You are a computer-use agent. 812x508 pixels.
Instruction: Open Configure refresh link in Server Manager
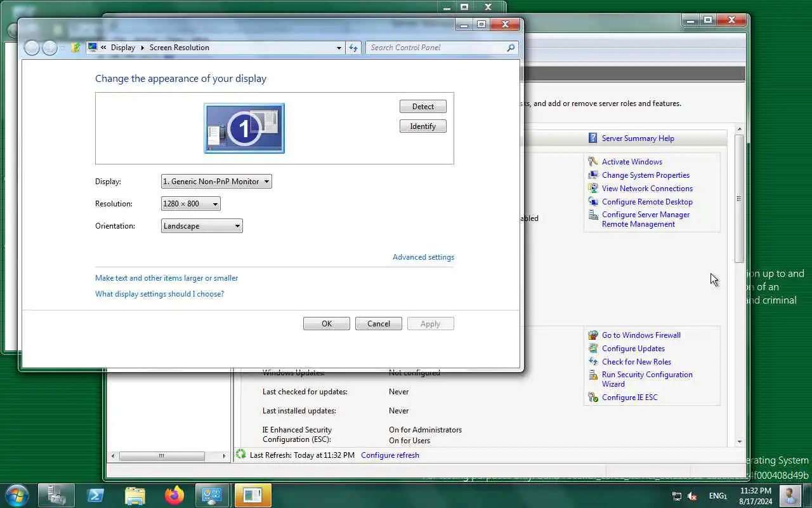point(390,455)
